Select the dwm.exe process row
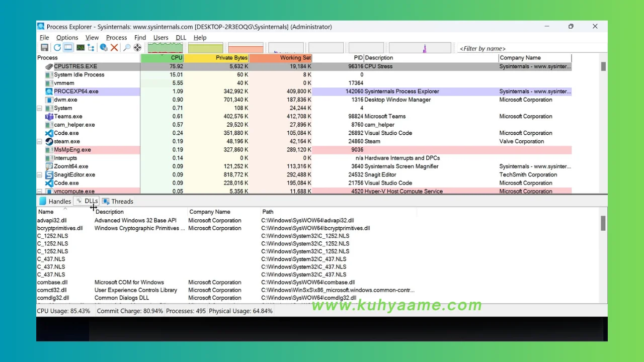Viewport: 644px width, 362px height. pyautogui.click(x=304, y=100)
